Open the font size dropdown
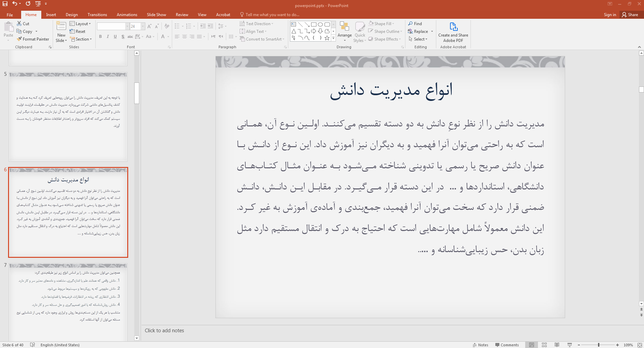 click(x=143, y=26)
